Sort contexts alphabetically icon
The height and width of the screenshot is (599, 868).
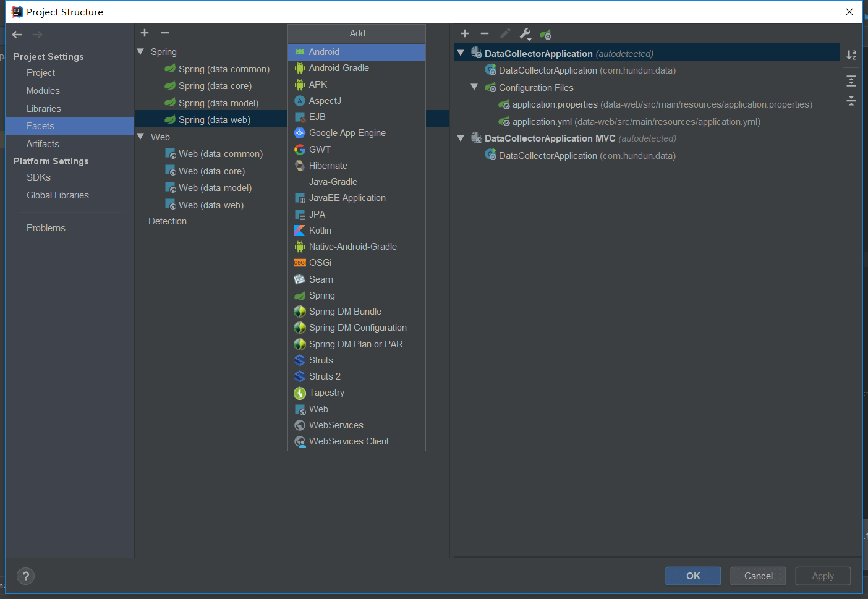(851, 55)
